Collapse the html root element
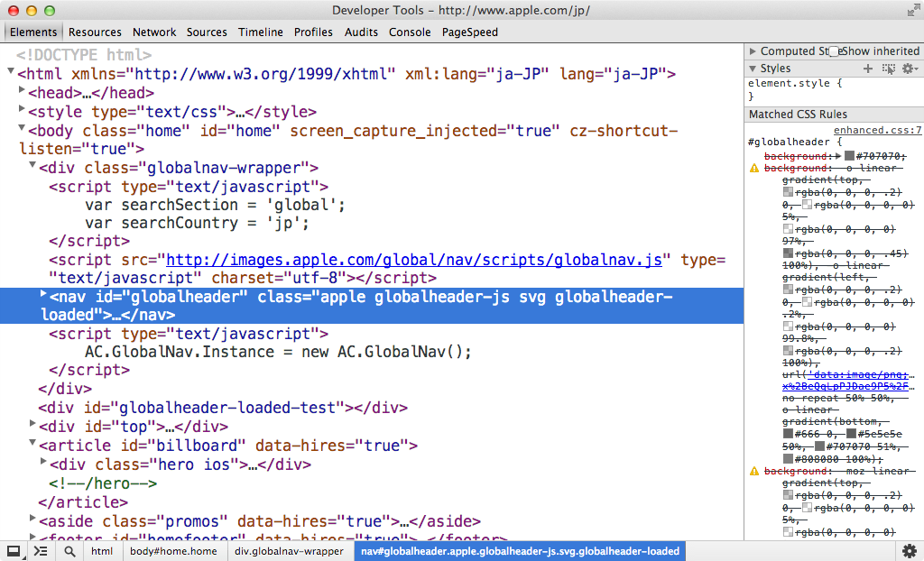The height and width of the screenshot is (561, 924). [x=11, y=71]
